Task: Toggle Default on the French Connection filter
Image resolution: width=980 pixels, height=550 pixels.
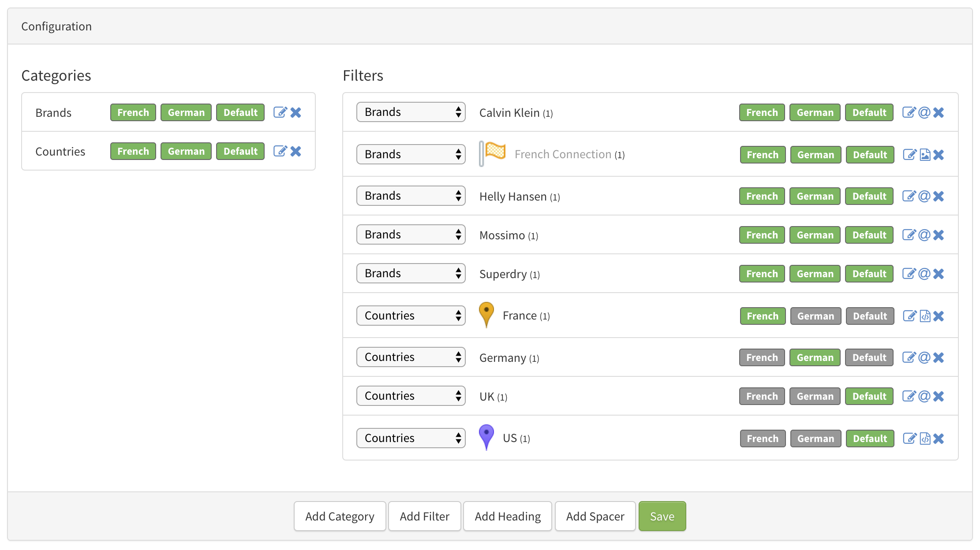Action: tap(870, 155)
